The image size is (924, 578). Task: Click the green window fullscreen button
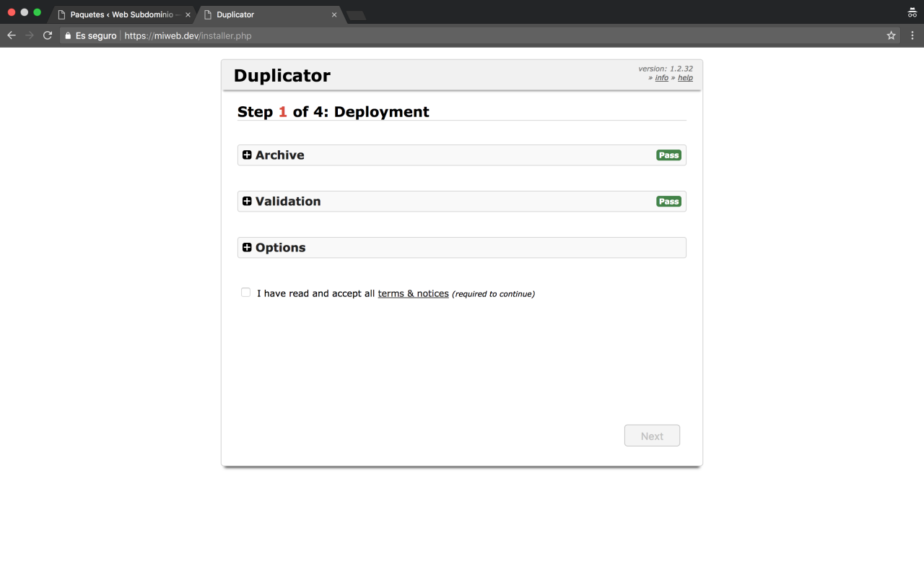tap(38, 12)
